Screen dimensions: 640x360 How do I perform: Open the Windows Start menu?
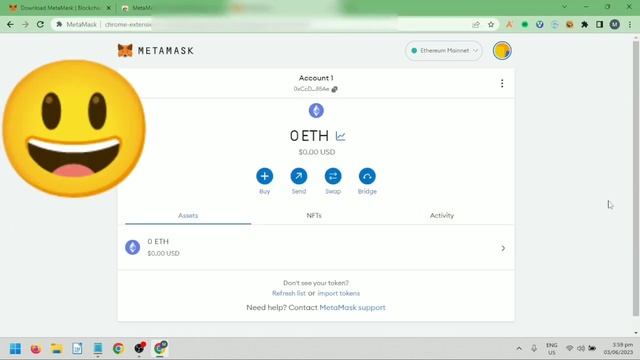16,349
